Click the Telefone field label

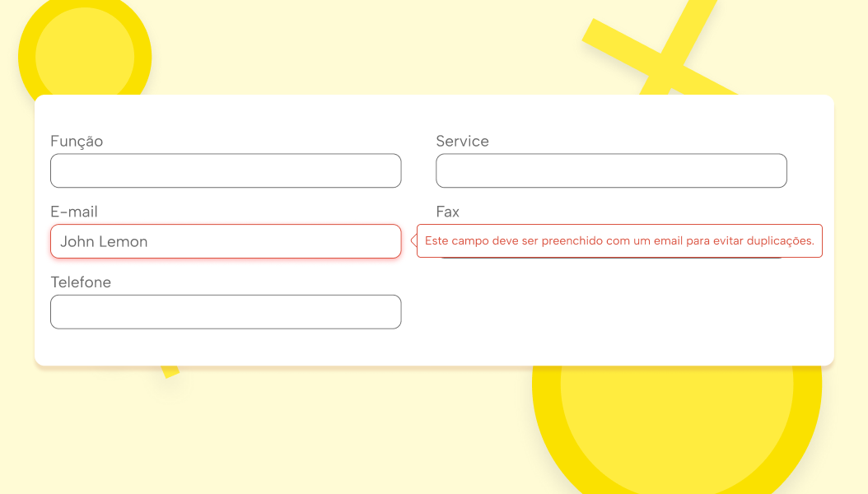(x=81, y=282)
